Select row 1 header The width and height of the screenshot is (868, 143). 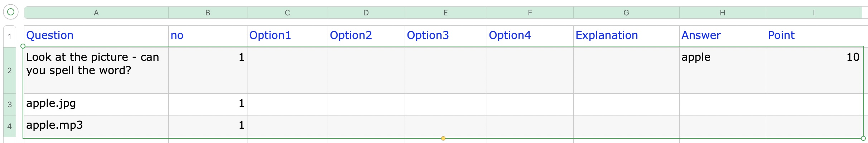(10, 36)
